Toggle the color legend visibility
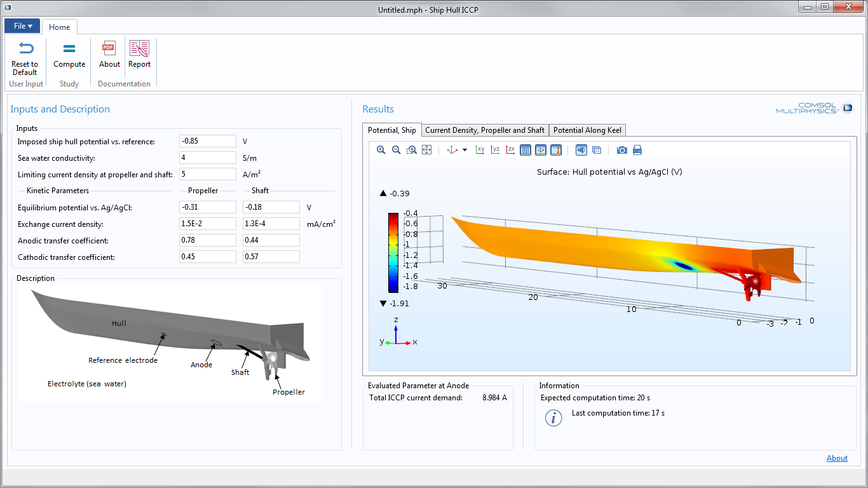Image resolution: width=868 pixels, height=488 pixels. point(556,150)
